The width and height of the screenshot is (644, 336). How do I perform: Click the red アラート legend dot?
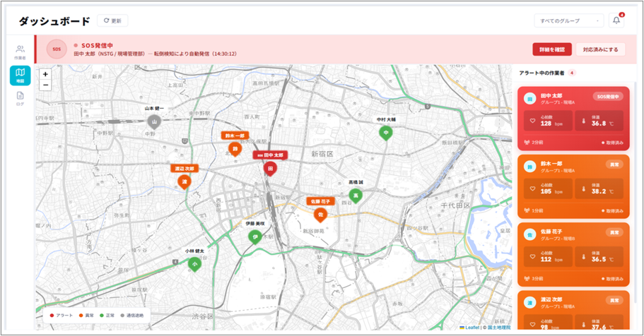pos(52,316)
